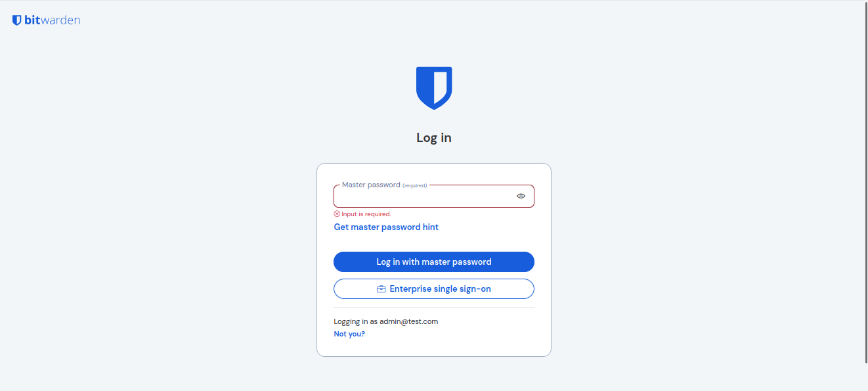Click the briefcase icon on the SSO button
Screen dimensions: 868x391
click(x=381, y=289)
